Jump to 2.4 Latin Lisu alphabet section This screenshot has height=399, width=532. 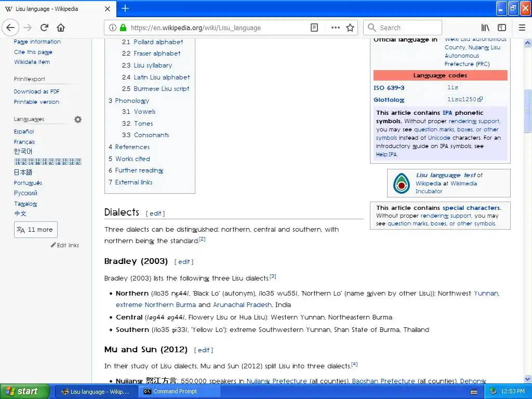[x=156, y=77]
